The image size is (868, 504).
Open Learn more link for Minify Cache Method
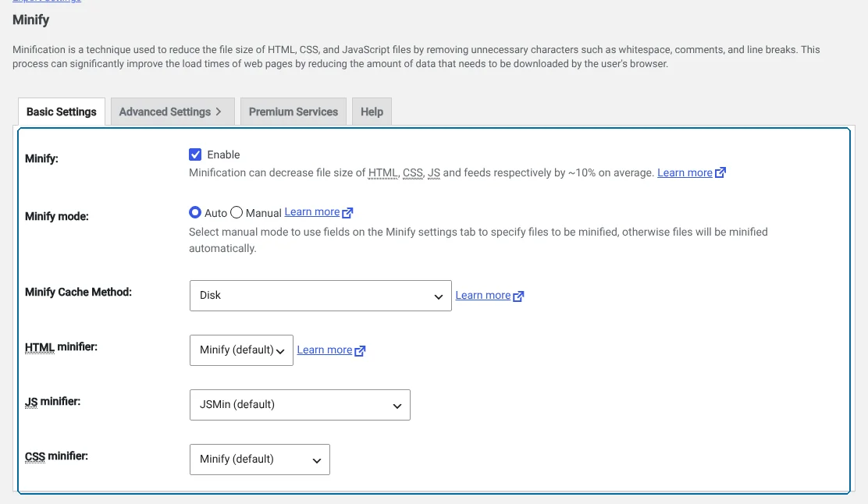click(483, 296)
